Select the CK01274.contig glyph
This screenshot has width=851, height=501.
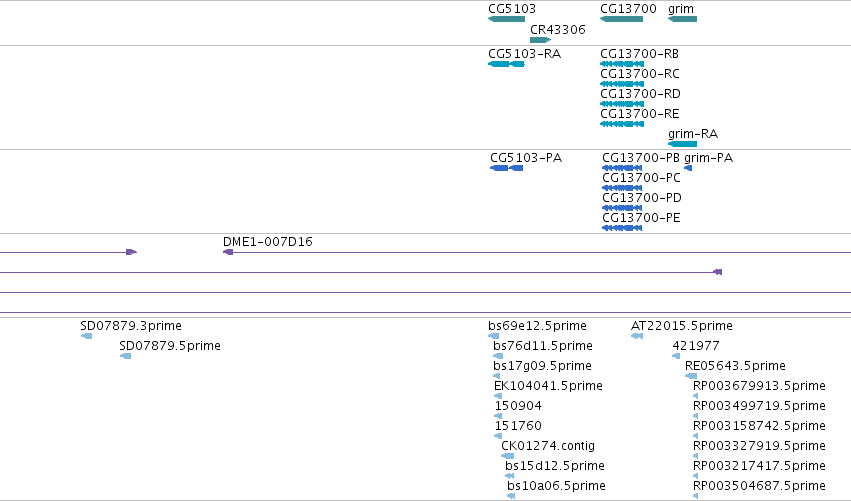[x=507, y=456]
